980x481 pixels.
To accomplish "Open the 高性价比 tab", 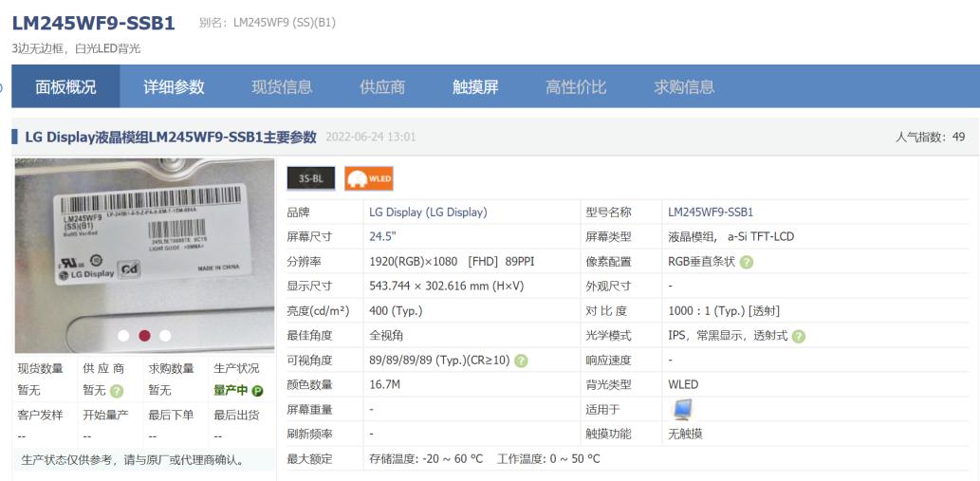I will point(576,87).
